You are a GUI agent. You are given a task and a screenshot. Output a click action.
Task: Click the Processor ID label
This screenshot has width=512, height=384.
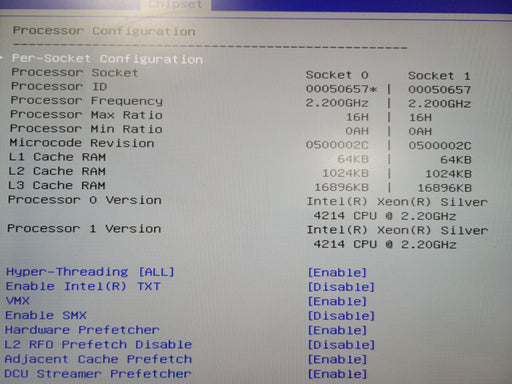pyautogui.click(x=59, y=86)
